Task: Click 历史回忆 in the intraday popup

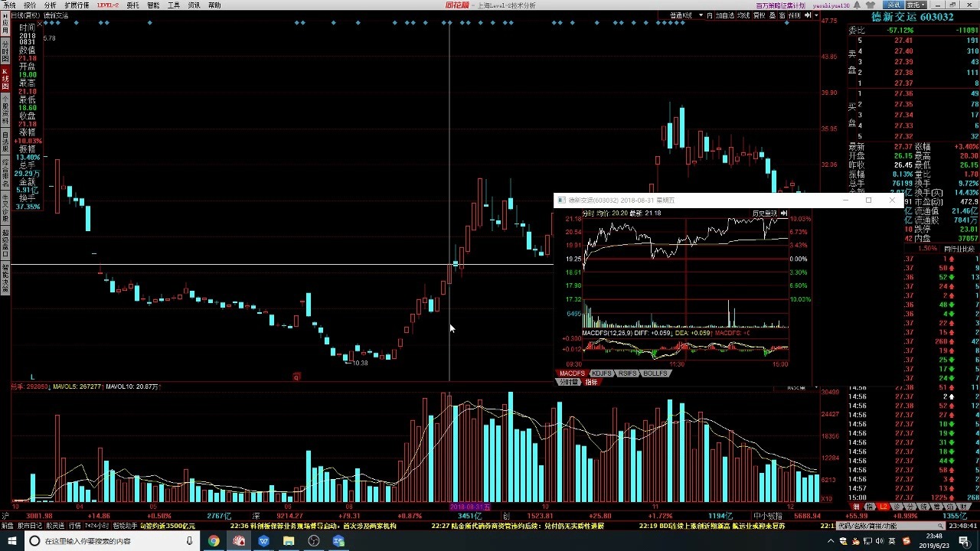Action: point(764,213)
